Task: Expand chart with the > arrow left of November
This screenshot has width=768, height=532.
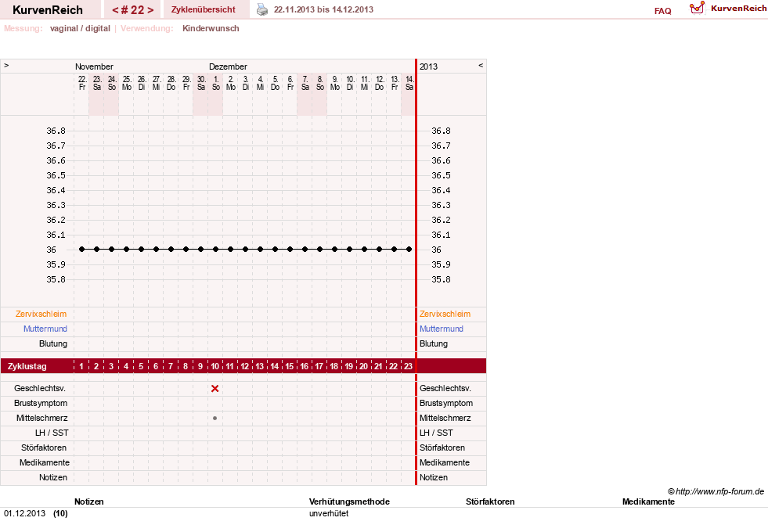Action: [6, 66]
